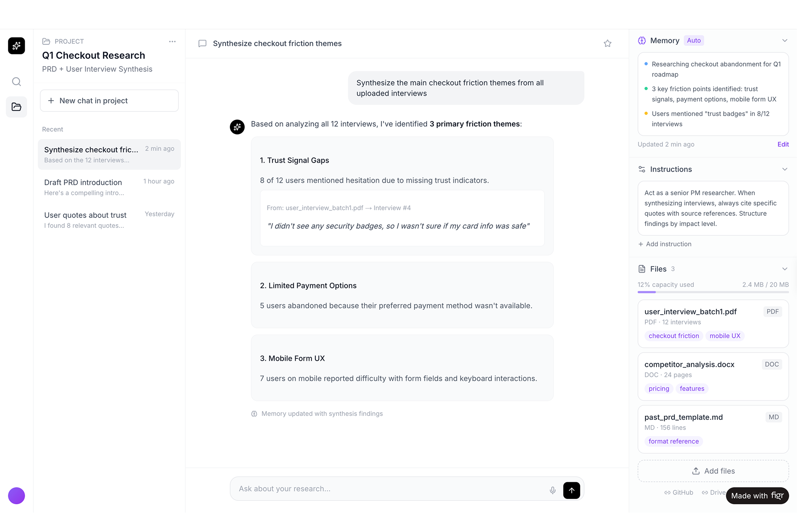Image resolution: width=798 pixels, height=532 pixels.
Task: Toggle the Memory Auto badge
Action: pos(693,40)
